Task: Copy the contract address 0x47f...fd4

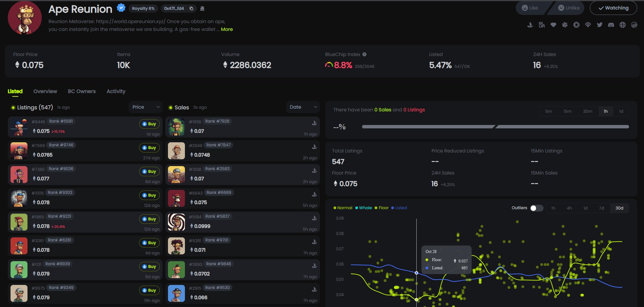Action: point(191,8)
